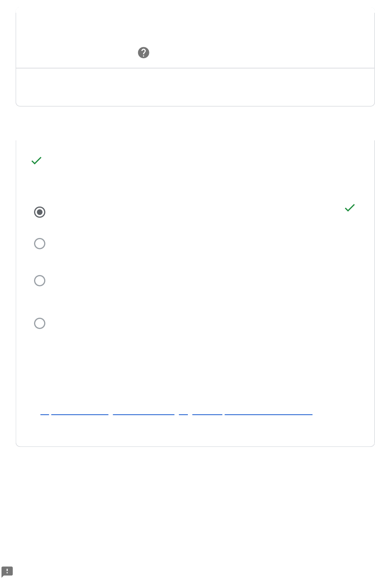
Task: Pick the third radio button option
Action: (40, 281)
